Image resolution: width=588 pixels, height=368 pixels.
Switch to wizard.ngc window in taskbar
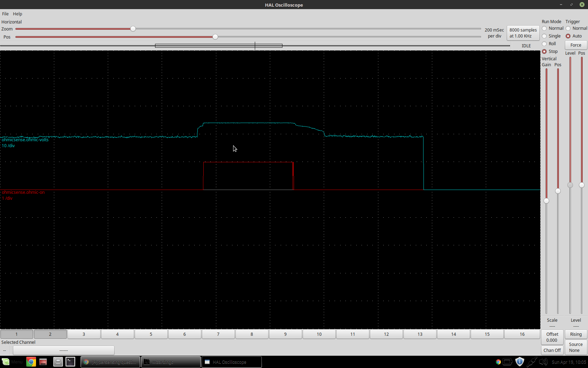171,362
